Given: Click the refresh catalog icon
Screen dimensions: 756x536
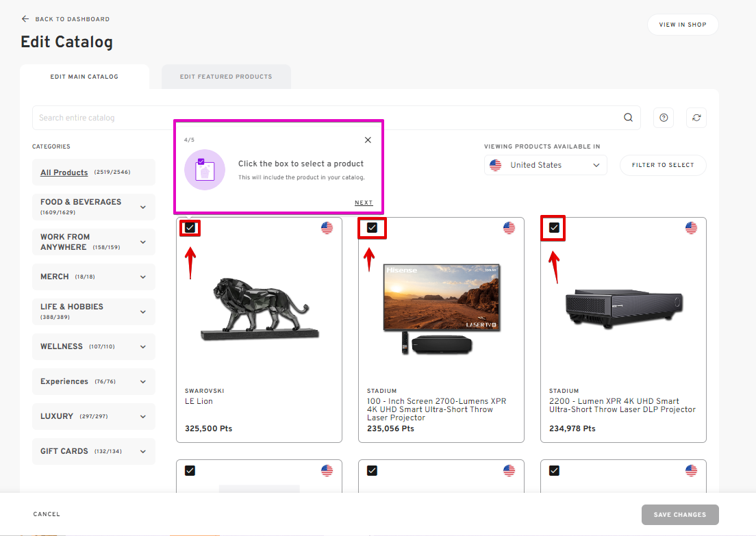Looking at the screenshot, I should (x=696, y=118).
